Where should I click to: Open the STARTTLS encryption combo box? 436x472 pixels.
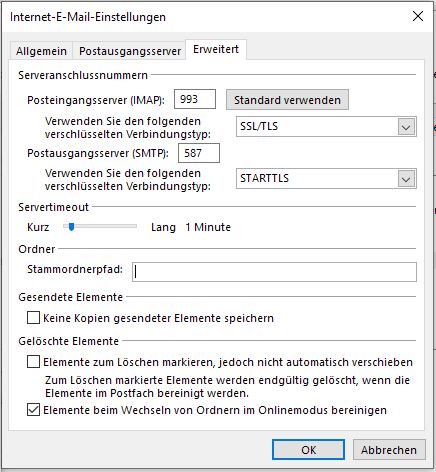click(326, 179)
